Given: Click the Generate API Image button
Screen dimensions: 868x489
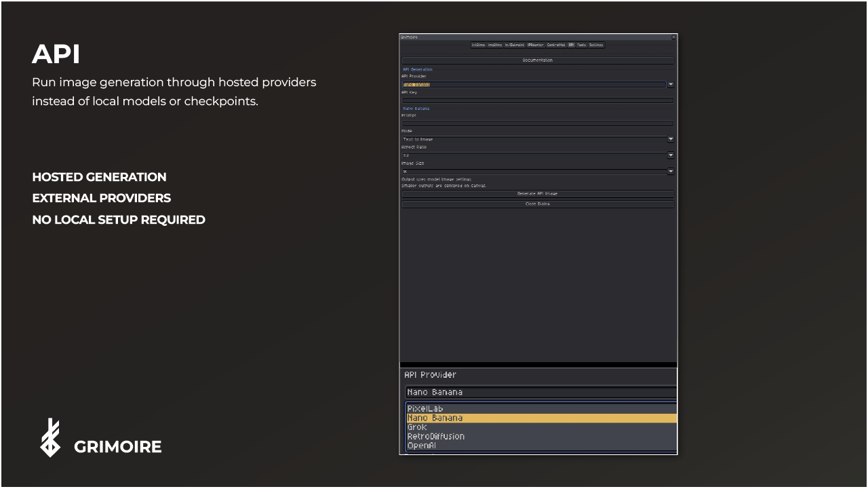Looking at the screenshot, I should [538, 193].
